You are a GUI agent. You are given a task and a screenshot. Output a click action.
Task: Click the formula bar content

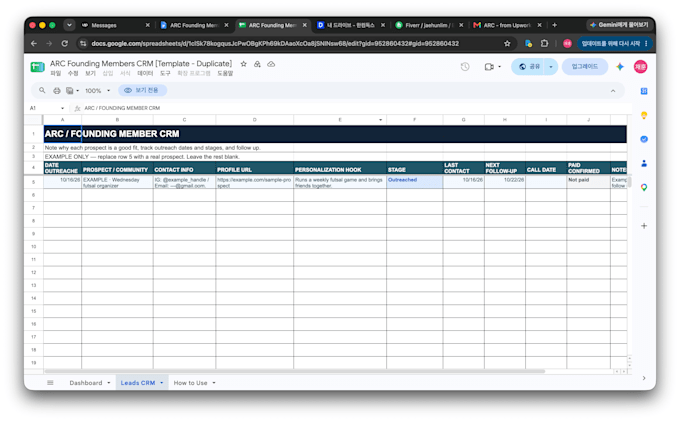point(122,108)
